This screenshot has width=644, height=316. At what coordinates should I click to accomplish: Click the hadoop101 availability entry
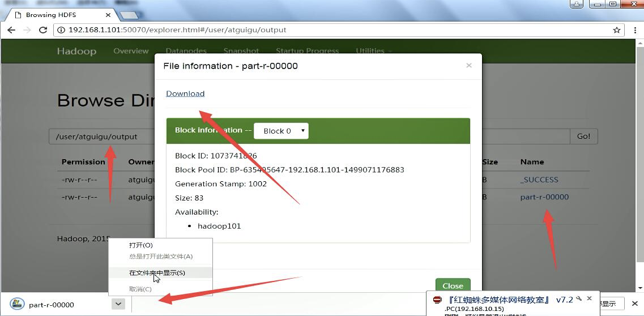219,226
